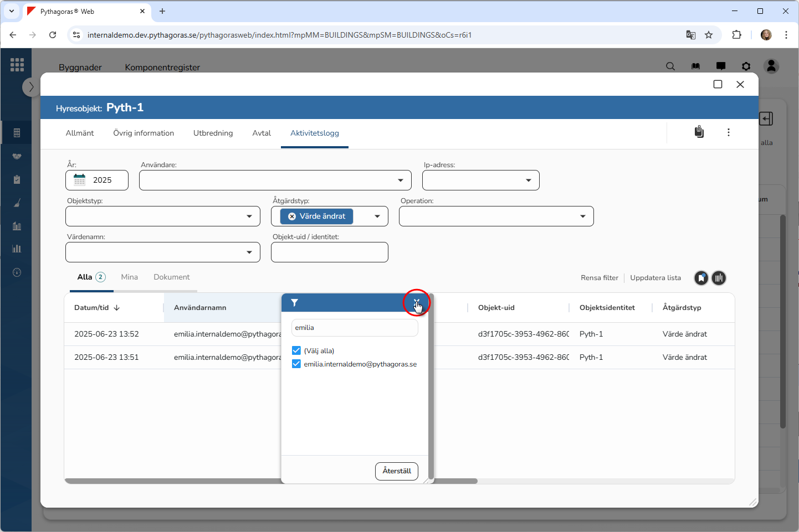Click the attachment clipboard icon in dialog header
The image size is (799, 532).
tap(699, 132)
